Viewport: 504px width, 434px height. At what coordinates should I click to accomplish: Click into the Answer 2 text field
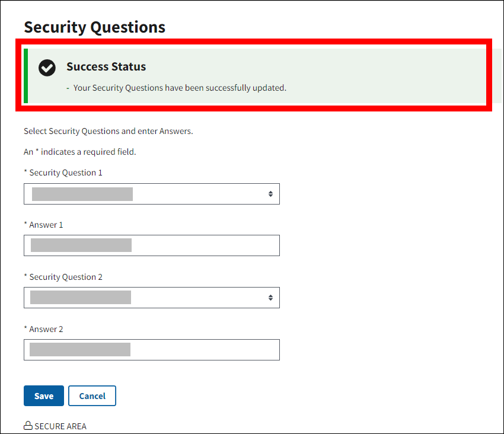(x=151, y=350)
